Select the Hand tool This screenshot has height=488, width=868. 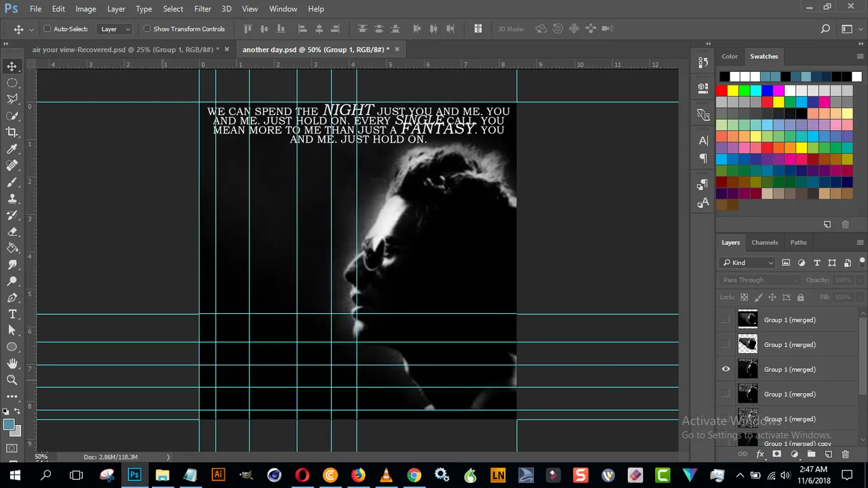coord(12,363)
